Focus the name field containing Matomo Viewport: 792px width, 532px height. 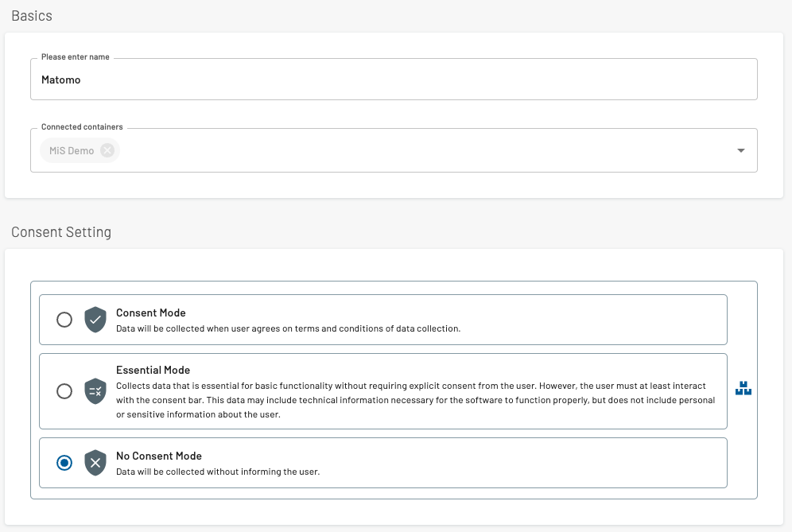pyautogui.click(x=393, y=80)
